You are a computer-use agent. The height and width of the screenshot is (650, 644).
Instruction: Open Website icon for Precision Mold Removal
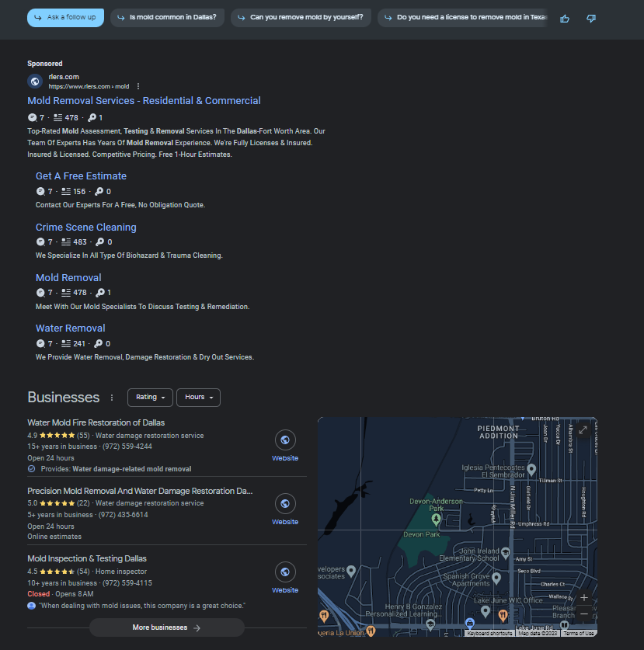[x=285, y=504]
